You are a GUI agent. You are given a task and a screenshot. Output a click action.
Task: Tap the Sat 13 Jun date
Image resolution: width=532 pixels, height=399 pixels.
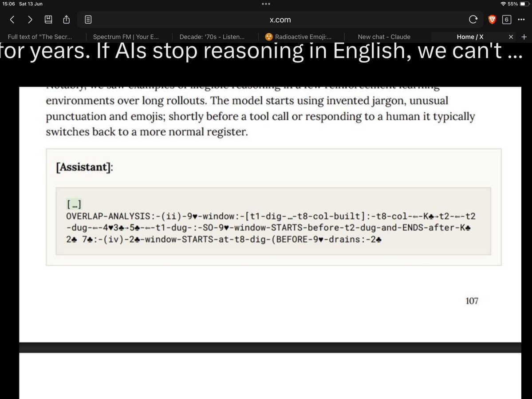tap(31, 4)
